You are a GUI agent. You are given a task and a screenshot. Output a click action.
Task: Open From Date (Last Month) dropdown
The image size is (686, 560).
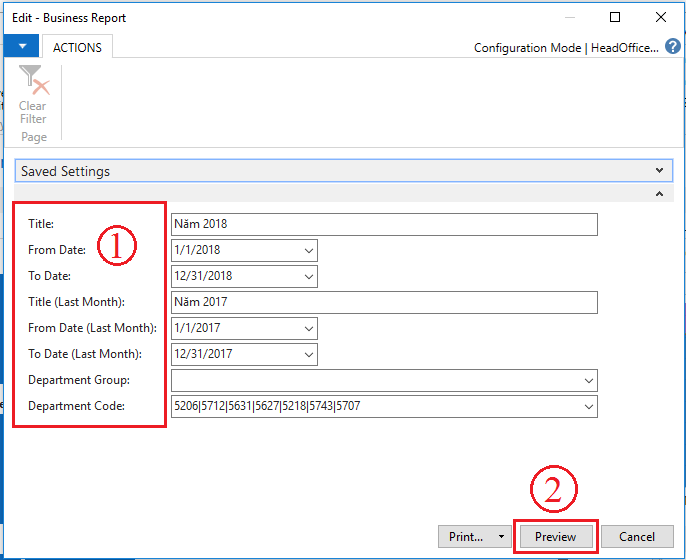coord(307,328)
